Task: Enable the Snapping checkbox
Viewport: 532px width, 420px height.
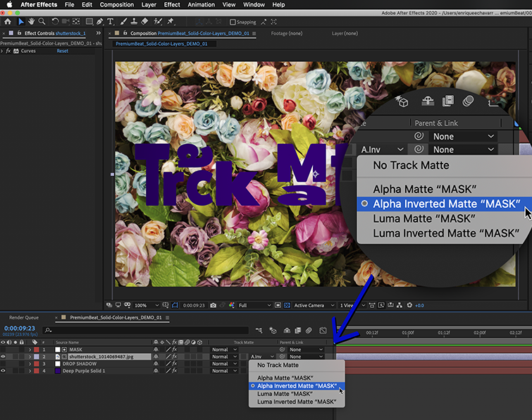Action: 234,22
